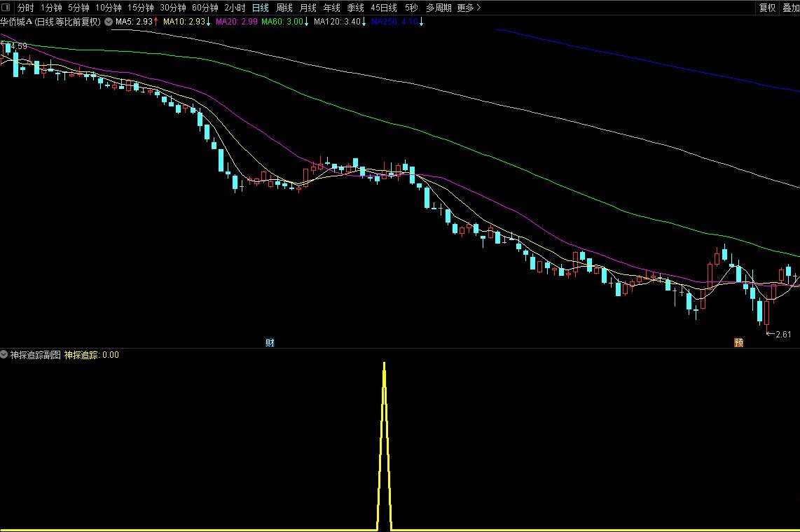Click the 复权 adjustment button
The width and height of the screenshot is (800, 532).
click(767, 8)
